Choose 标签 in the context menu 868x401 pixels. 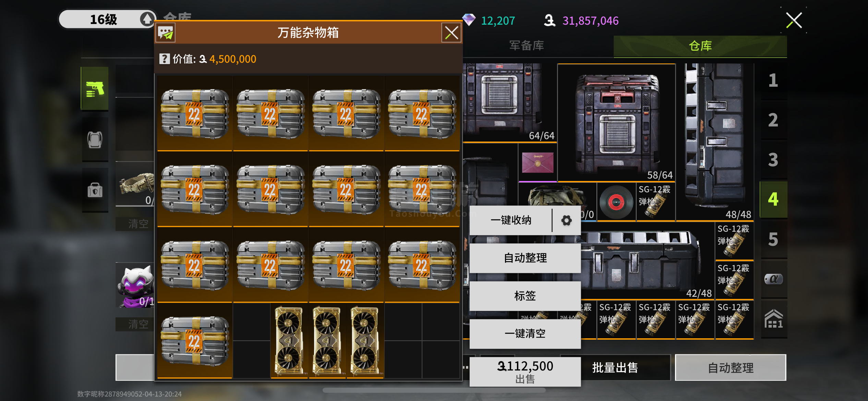525,296
